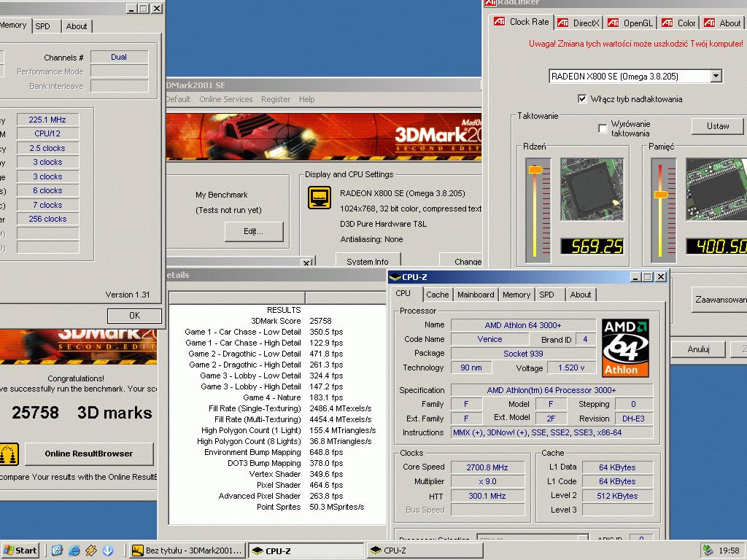Click the Core Speed value 2700.8 MHz
The width and height of the screenshot is (747, 560).
[x=487, y=467]
